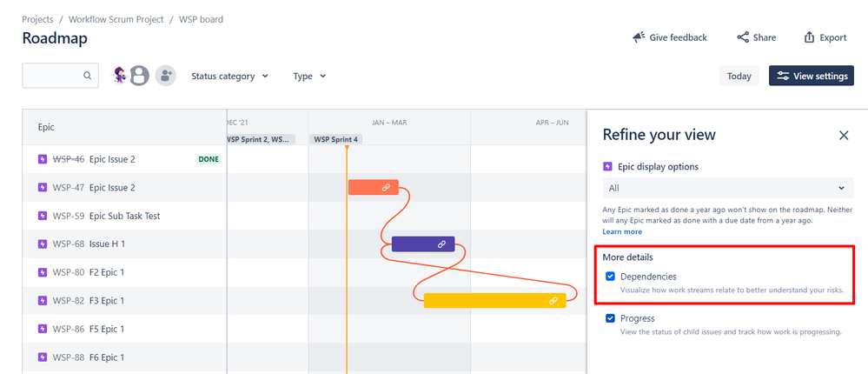Click the link icon on orange bar
Viewport: 868px width, 374px height.
387,187
